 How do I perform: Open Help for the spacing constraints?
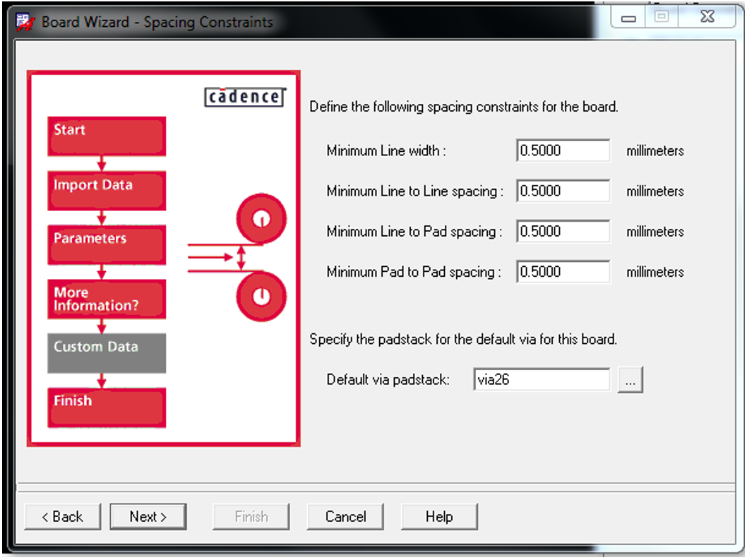(439, 517)
